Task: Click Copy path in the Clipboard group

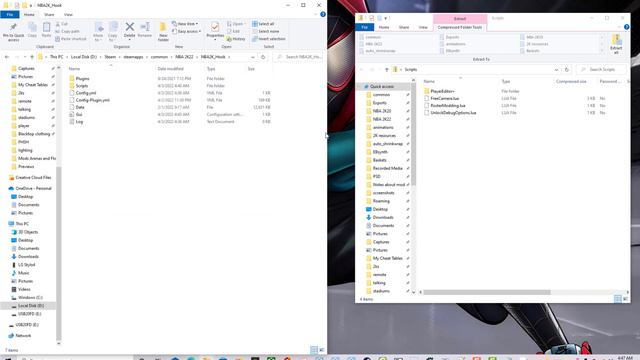Action: point(67,31)
